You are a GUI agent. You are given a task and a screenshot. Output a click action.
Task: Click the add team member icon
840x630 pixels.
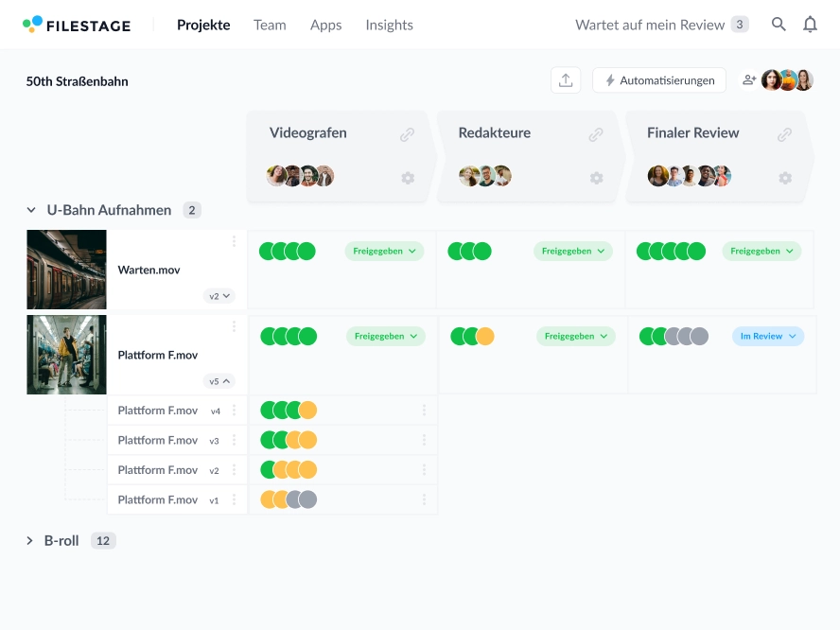point(749,80)
